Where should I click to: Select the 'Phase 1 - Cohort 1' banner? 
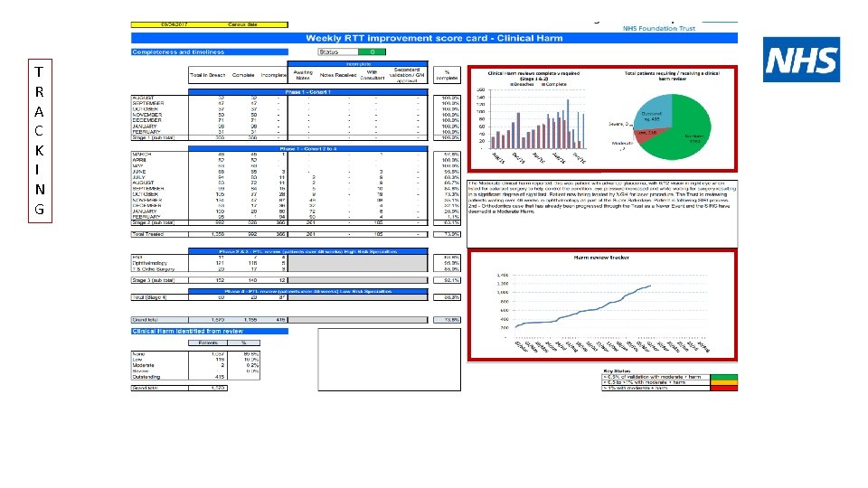click(x=307, y=92)
